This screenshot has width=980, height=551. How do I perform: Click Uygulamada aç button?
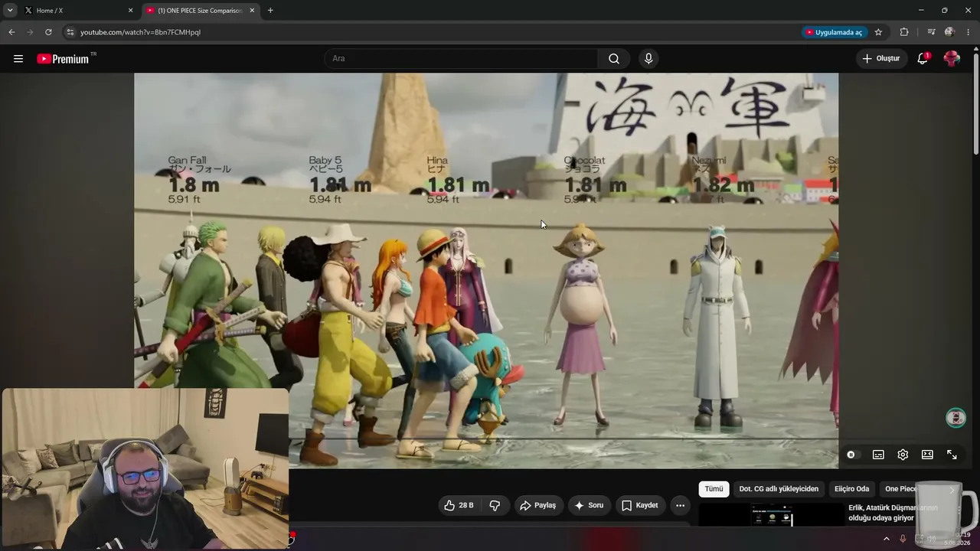pyautogui.click(x=833, y=32)
